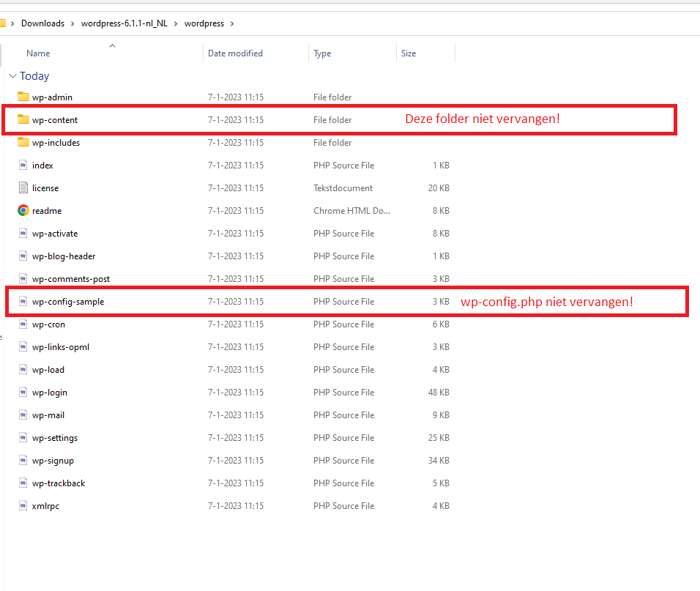The width and height of the screenshot is (700, 591).
Task: Click the wp-activate file icon
Action: (23, 234)
